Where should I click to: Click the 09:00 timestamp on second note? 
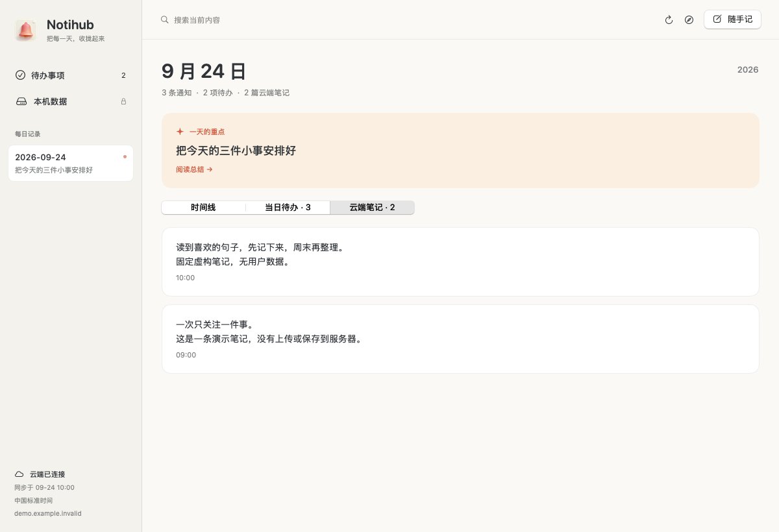point(186,355)
